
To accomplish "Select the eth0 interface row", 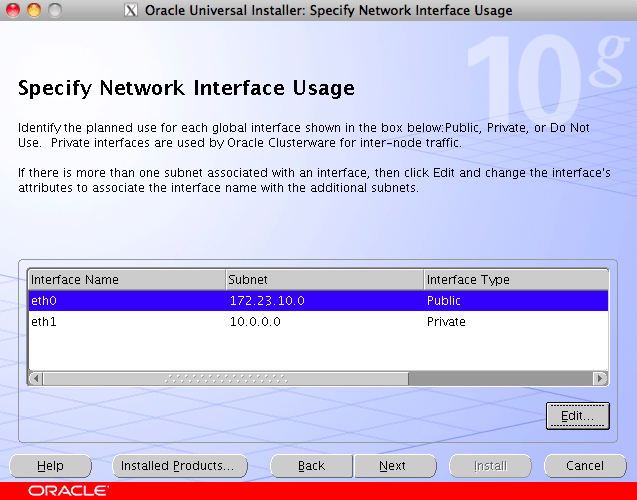I will (x=126, y=300).
